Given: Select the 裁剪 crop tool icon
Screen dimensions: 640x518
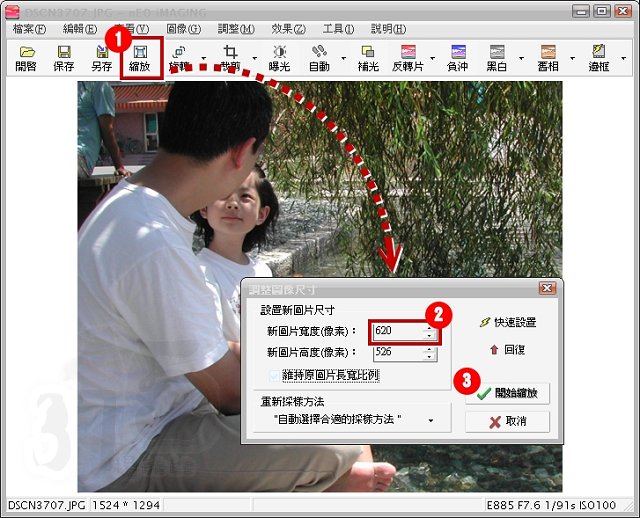Looking at the screenshot, I should [230, 58].
